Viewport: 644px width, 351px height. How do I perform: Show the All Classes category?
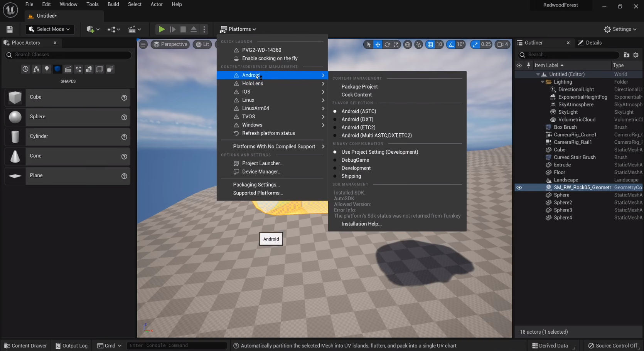pyautogui.click(x=110, y=69)
